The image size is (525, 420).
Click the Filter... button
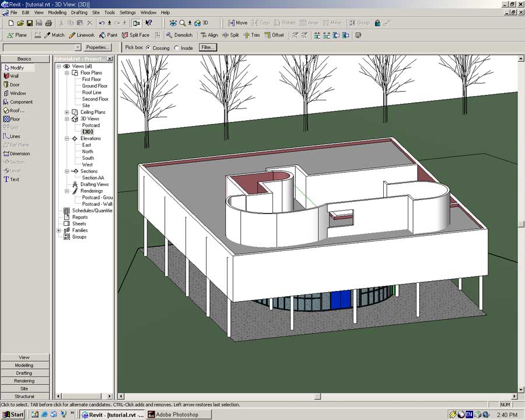click(208, 48)
